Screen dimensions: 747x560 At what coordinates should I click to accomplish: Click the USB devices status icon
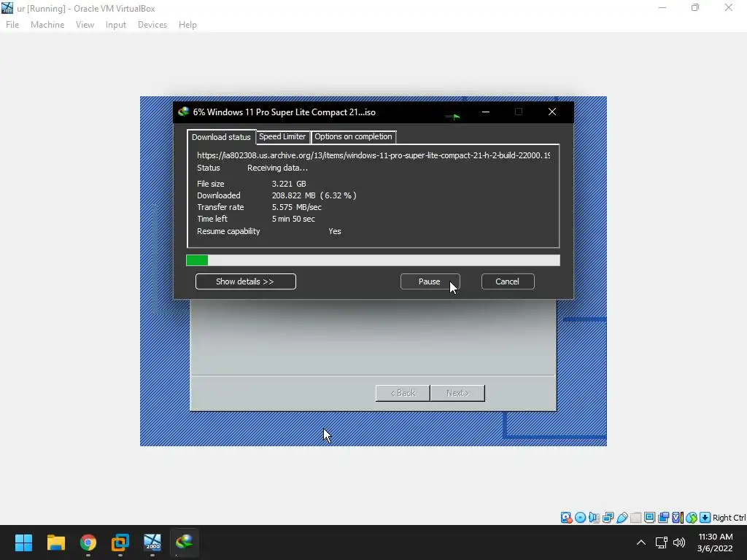(622, 518)
